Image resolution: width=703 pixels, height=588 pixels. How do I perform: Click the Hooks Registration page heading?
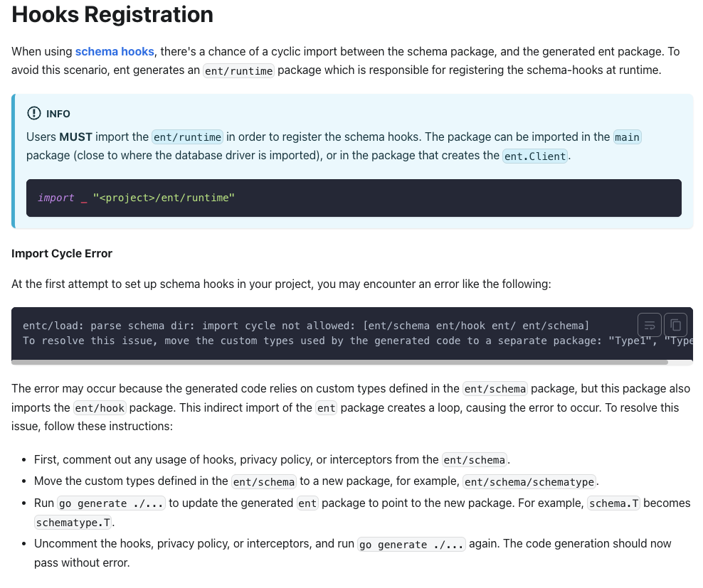click(112, 14)
